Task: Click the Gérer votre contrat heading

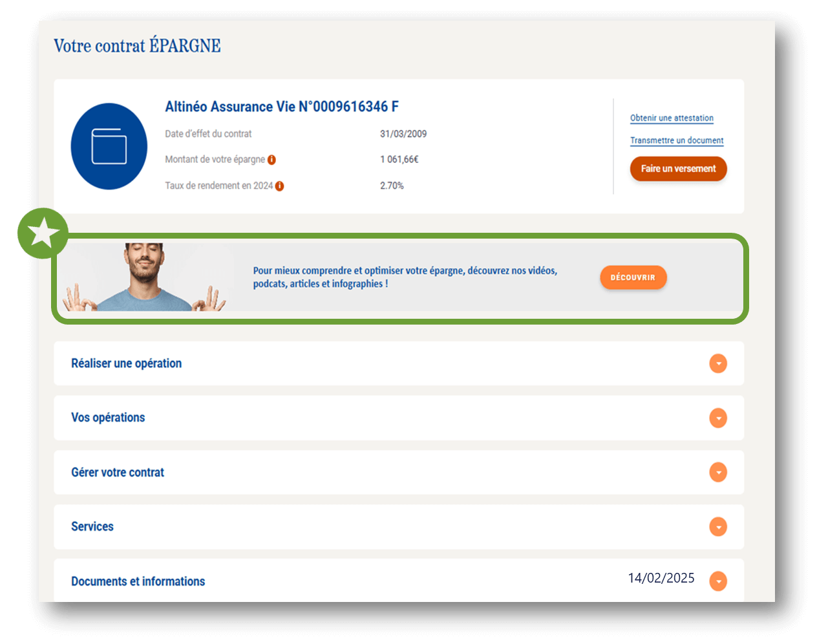Action: click(118, 473)
